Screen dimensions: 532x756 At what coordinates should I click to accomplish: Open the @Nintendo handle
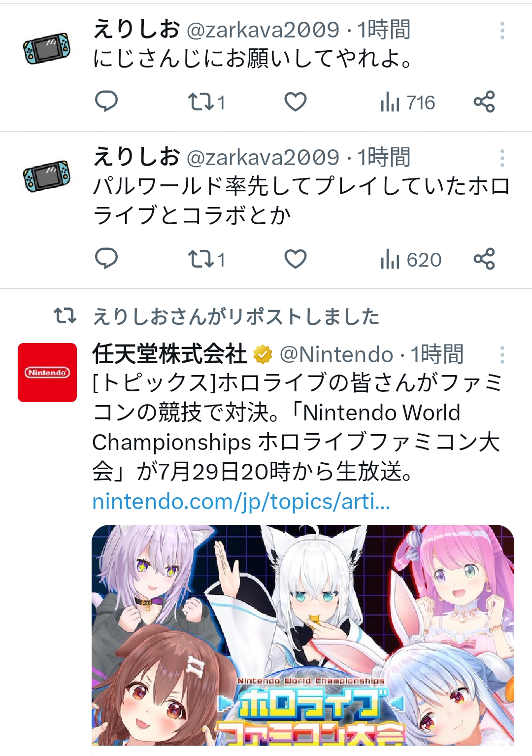point(336,354)
